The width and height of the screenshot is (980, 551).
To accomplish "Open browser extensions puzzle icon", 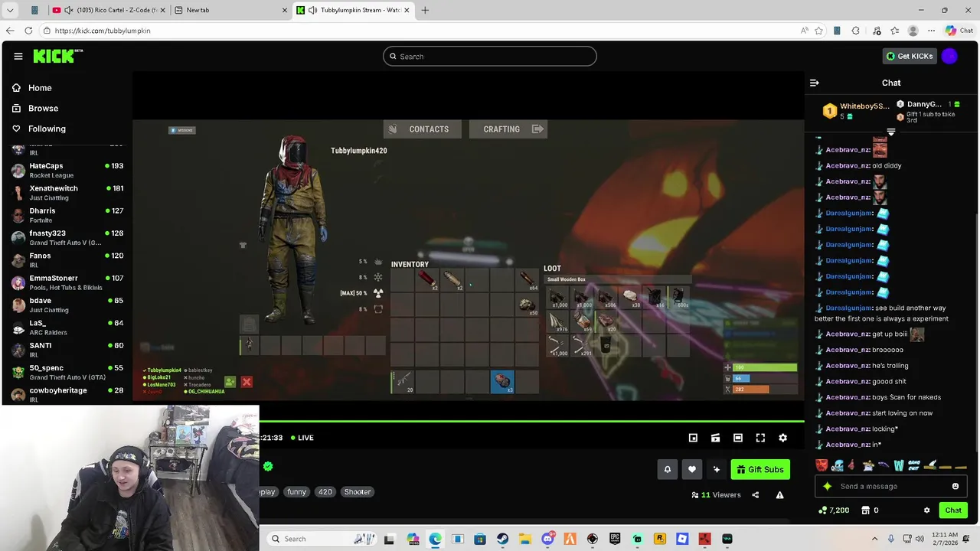I will click(855, 31).
